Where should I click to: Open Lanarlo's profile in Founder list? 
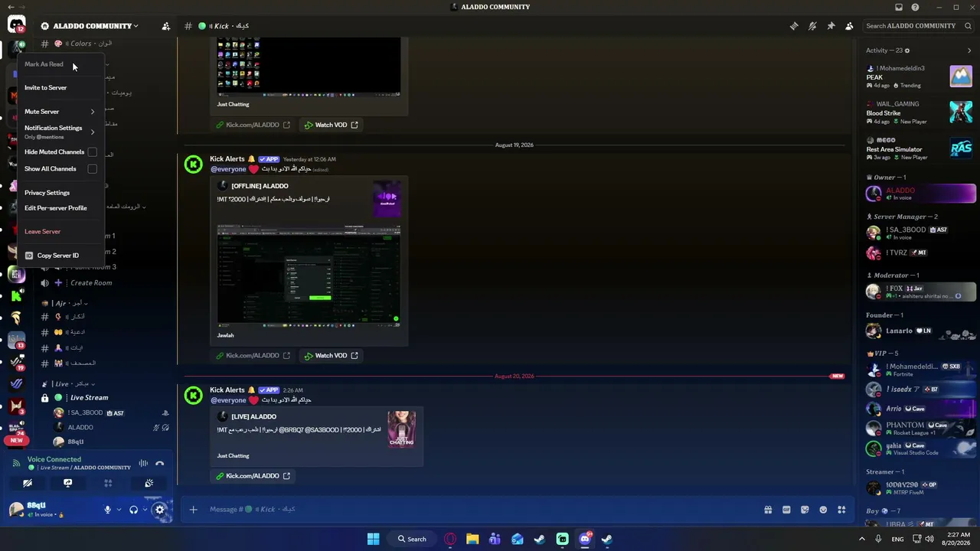point(920,331)
